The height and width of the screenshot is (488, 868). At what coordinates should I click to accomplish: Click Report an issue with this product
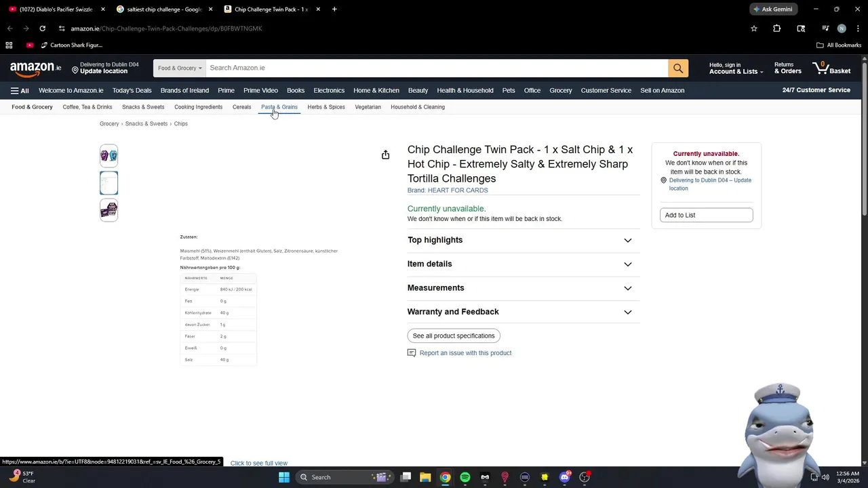click(465, 353)
